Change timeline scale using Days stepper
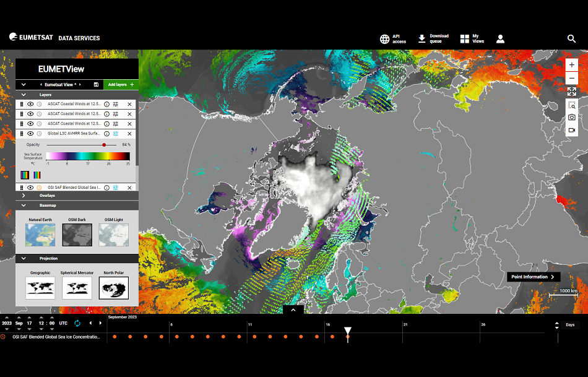This screenshot has height=377, width=588. (557, 325)
